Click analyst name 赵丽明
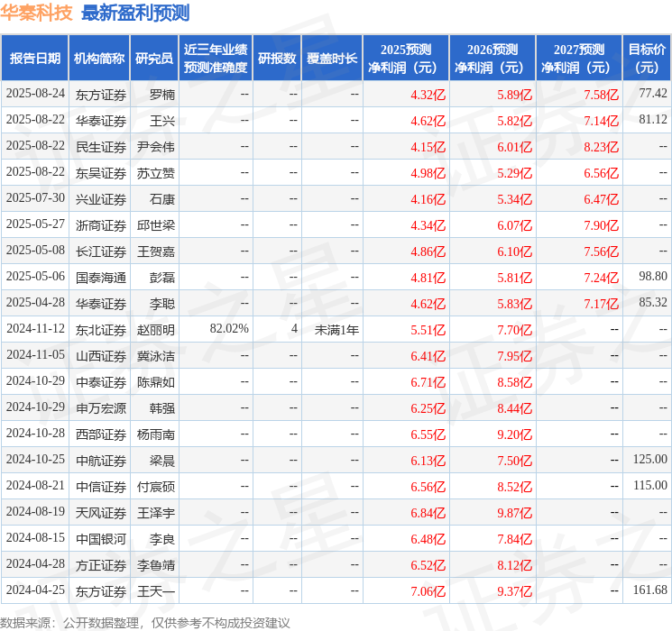Viewport: 672px width, 631px height. [155, 330]
